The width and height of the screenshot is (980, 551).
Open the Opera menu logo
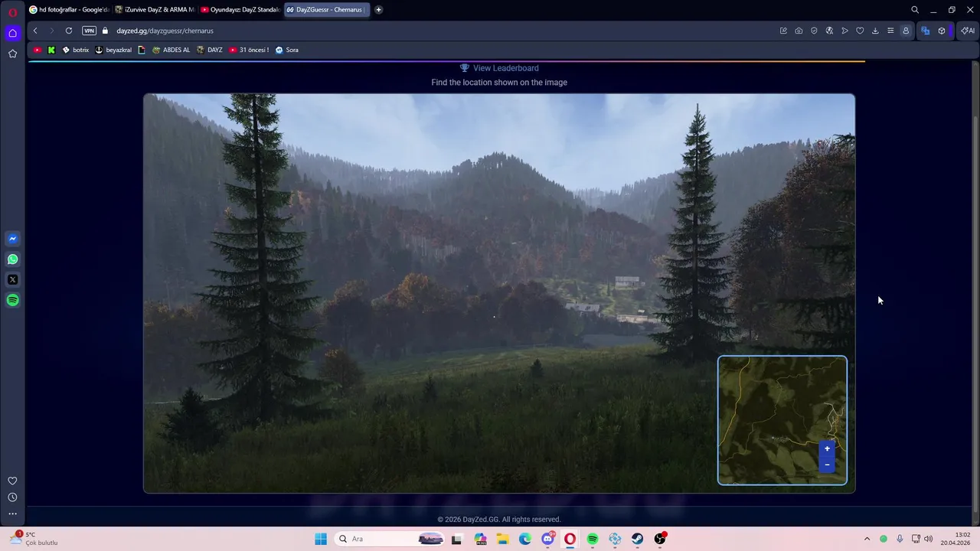(12, 11)
